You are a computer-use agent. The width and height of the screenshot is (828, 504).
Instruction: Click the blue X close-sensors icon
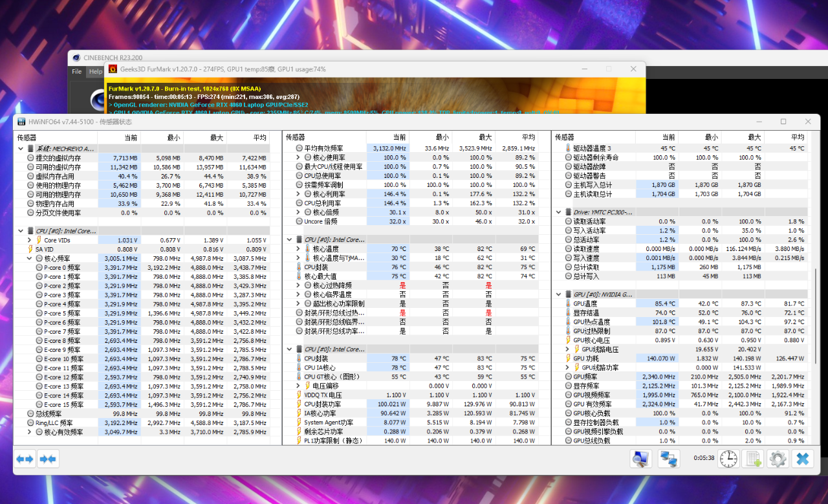click(x=802, y=459)
